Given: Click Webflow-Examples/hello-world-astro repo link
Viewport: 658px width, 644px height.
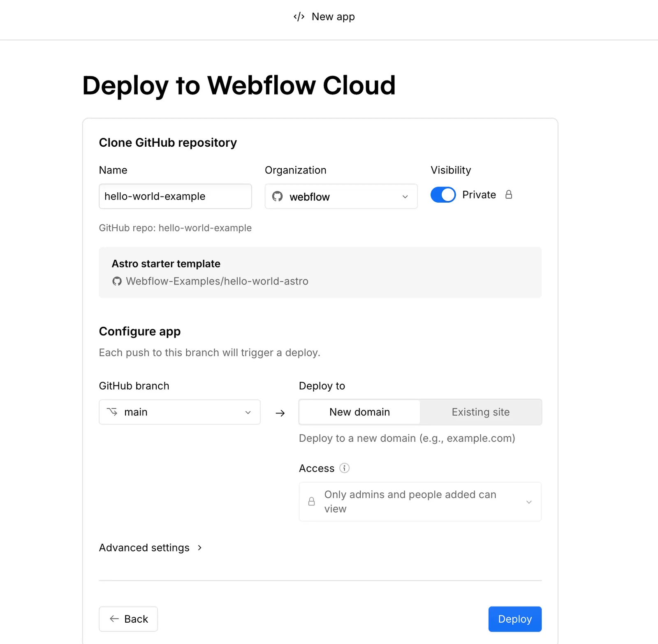Looking at the screenshot, I should [x=217, y=281].
